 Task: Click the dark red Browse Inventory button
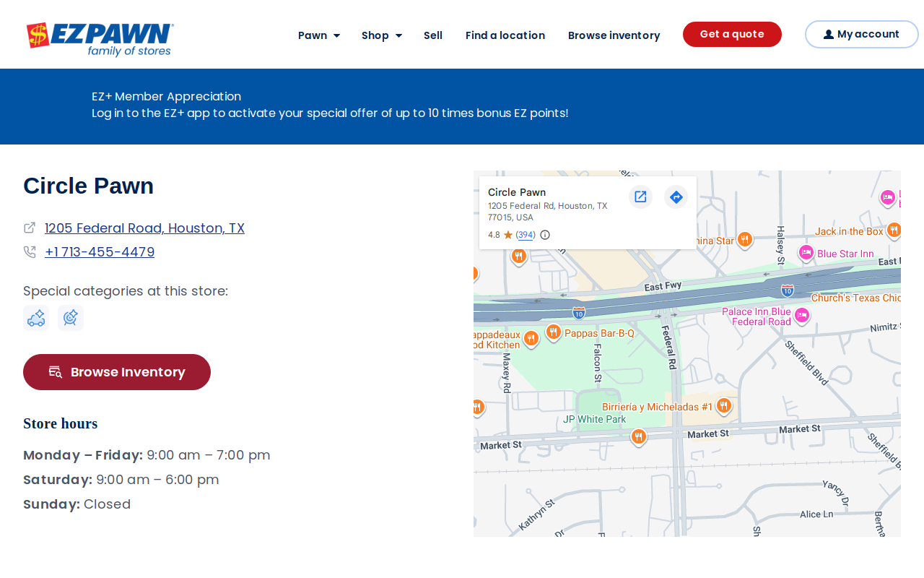point(117,372)
